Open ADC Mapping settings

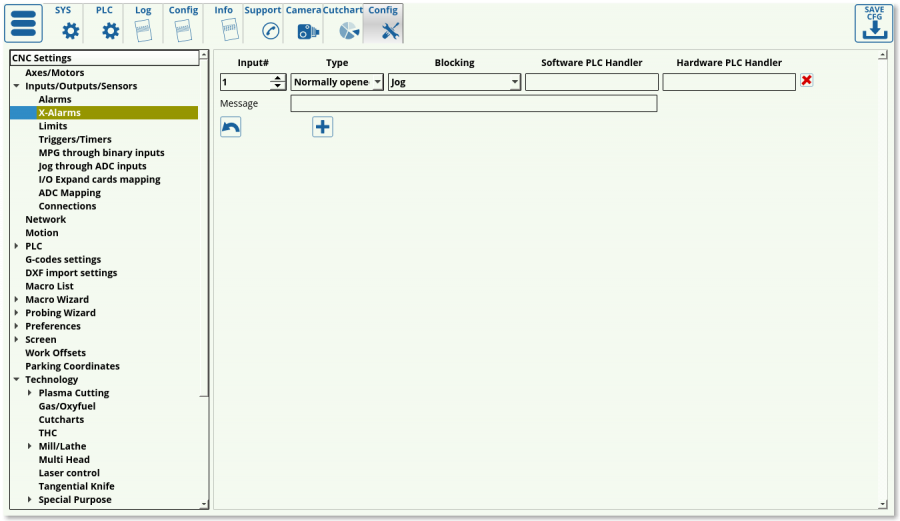click(69, 193)
